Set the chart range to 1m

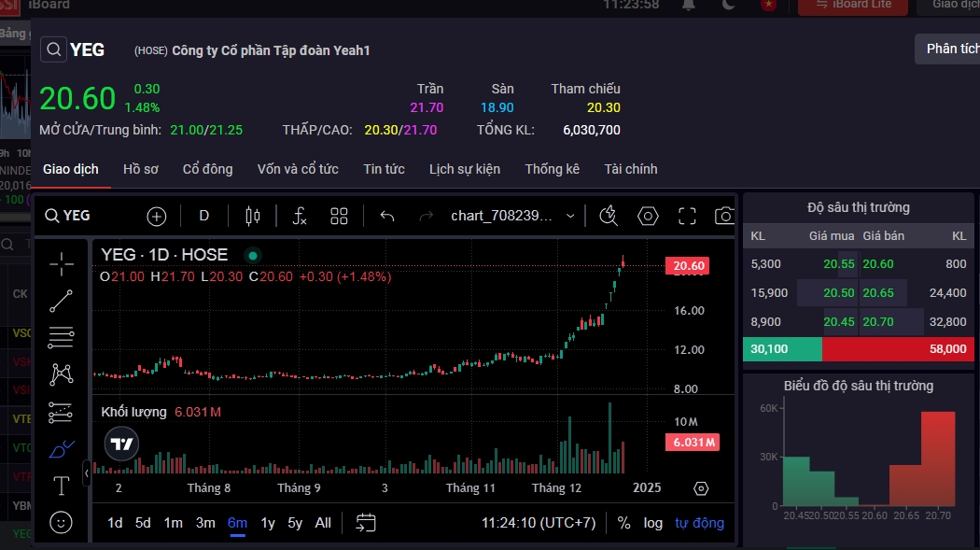173,523
